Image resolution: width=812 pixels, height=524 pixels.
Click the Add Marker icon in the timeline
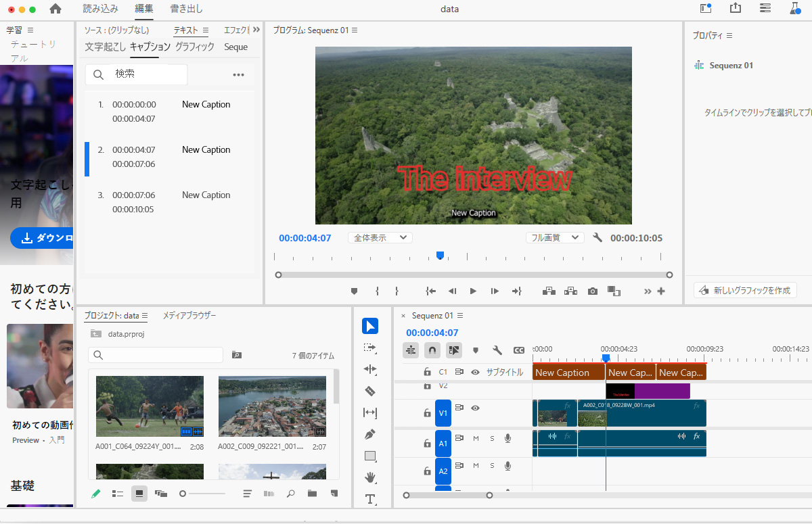point(476,350)
